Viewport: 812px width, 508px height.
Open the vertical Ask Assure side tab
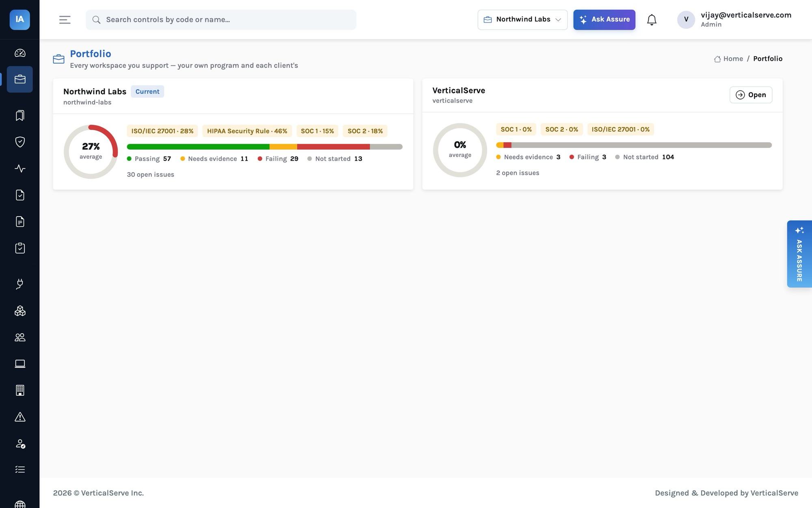click(799, 254)
